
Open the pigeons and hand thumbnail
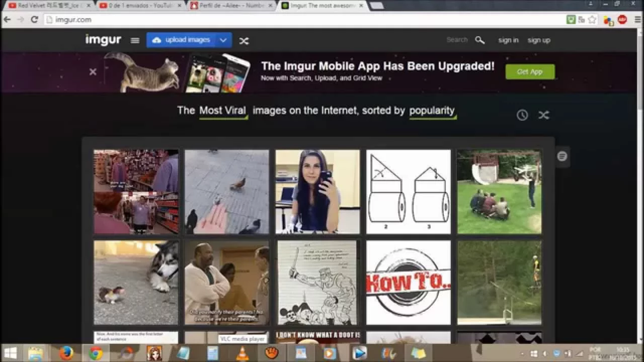tap(227, 192)
